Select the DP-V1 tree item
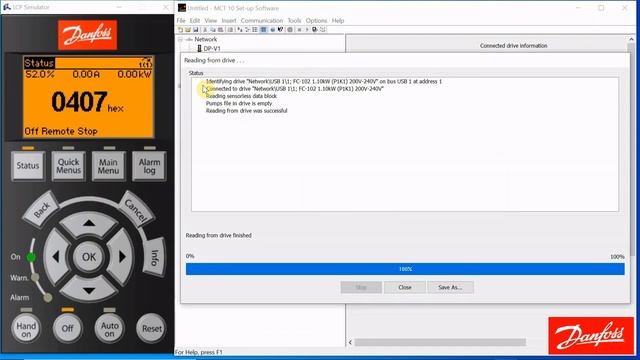This screenshot has height=360, width=640. click(212, 48)
